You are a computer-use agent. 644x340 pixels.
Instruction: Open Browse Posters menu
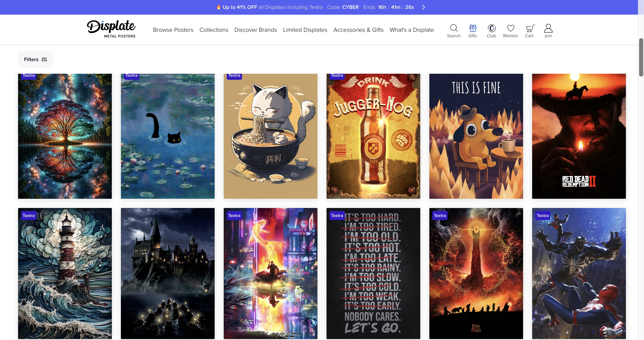173,30
